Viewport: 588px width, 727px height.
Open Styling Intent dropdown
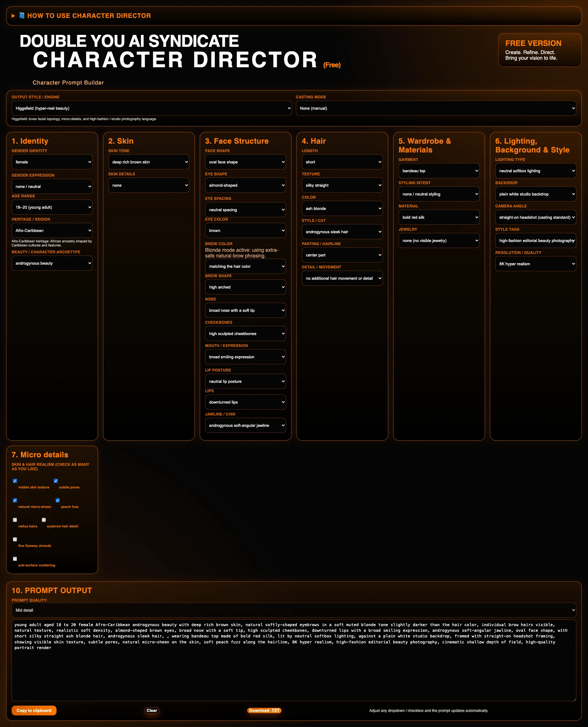point(438,194)
